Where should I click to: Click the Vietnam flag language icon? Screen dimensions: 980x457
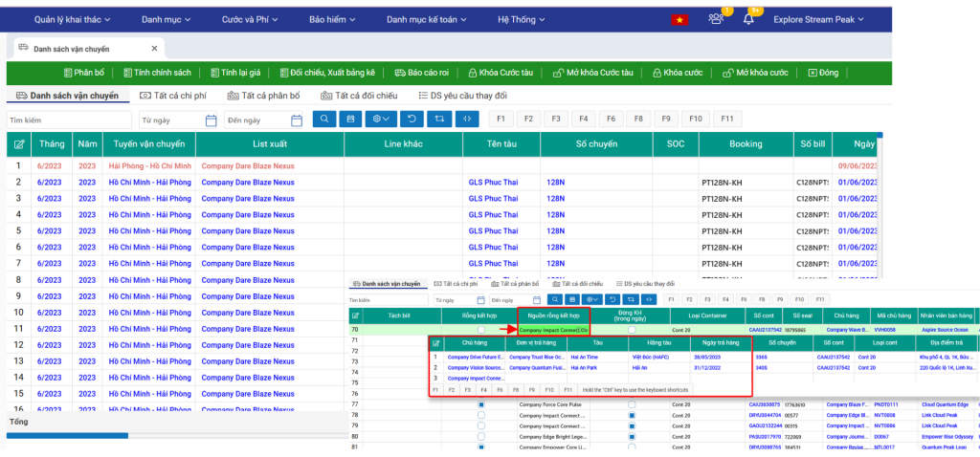680,19
